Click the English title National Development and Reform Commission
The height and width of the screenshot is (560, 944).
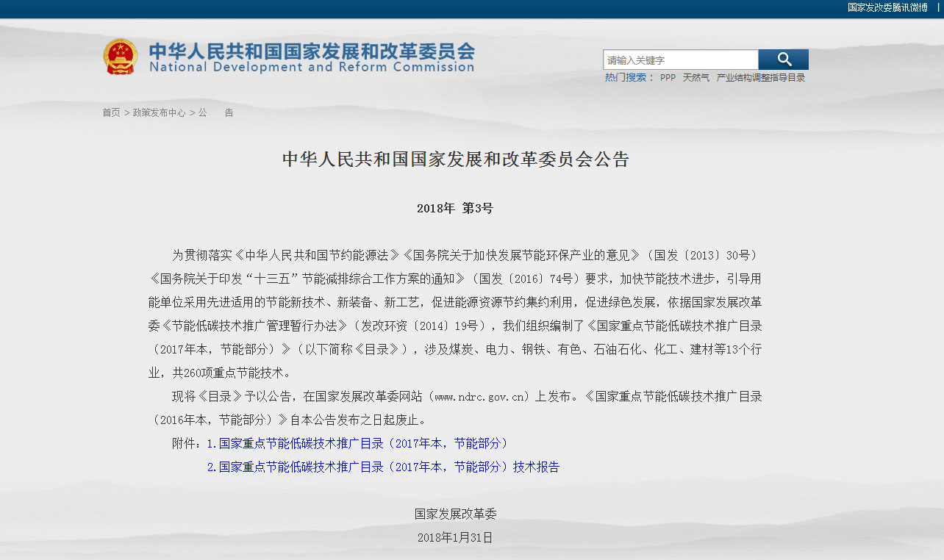click(x=312, y=68)
